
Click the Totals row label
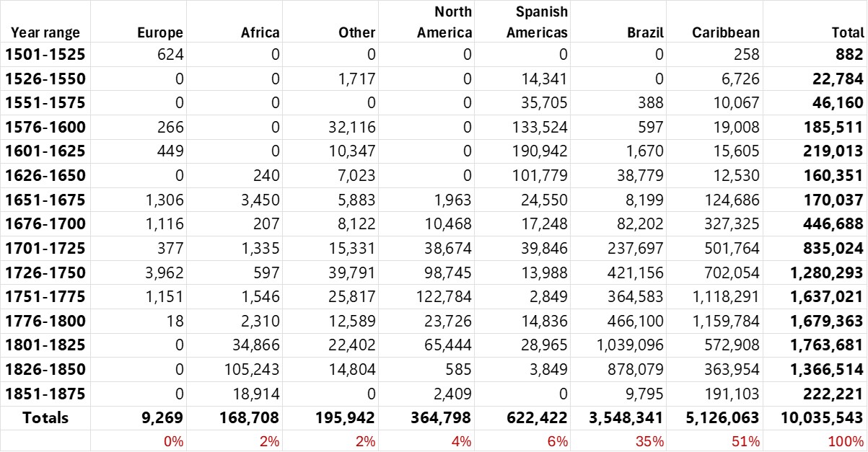[45, 418]
